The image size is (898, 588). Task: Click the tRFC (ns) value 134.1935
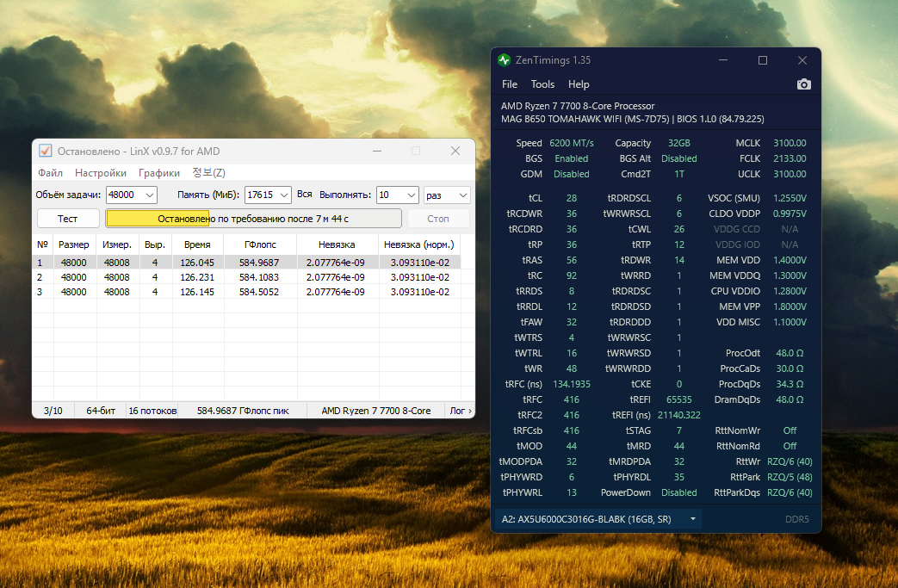click(x=572, y=384)
